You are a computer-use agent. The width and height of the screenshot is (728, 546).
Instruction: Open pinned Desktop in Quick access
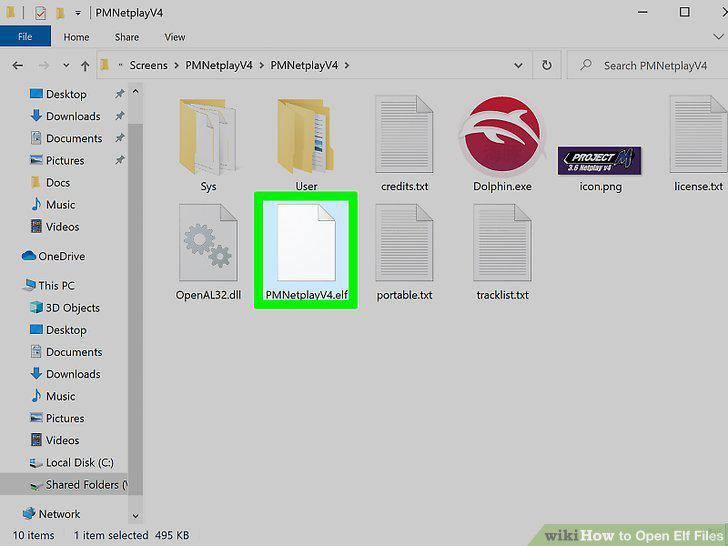[66, 94]
